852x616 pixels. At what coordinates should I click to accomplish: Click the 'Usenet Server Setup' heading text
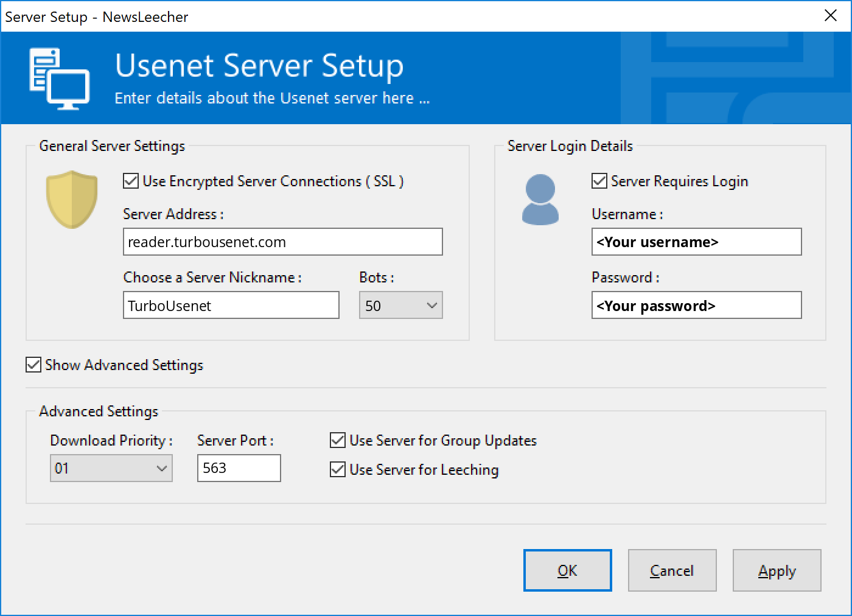point(259,66)
